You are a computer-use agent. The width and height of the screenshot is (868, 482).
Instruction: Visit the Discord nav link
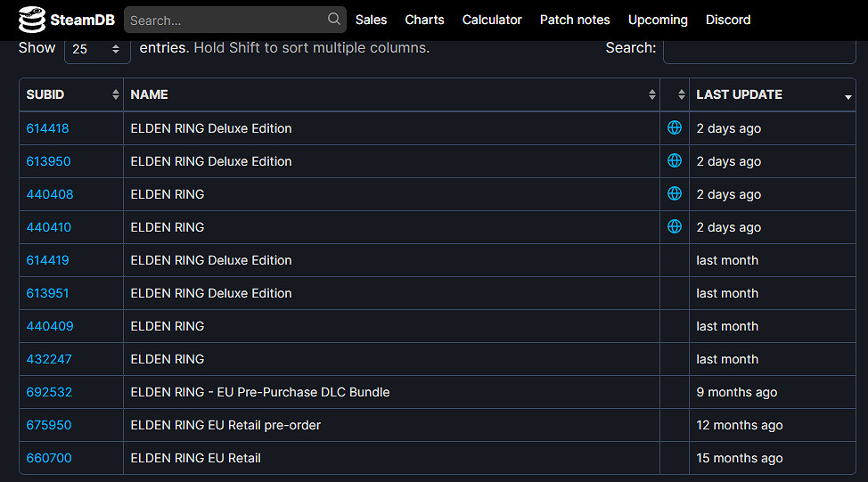pos(728,20)
